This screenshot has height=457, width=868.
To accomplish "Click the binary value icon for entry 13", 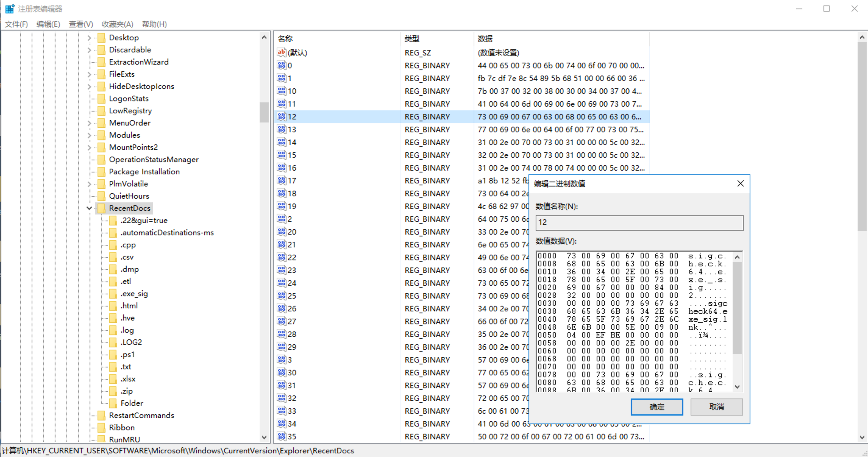I will pyautogui.click(x=281, y=129).
